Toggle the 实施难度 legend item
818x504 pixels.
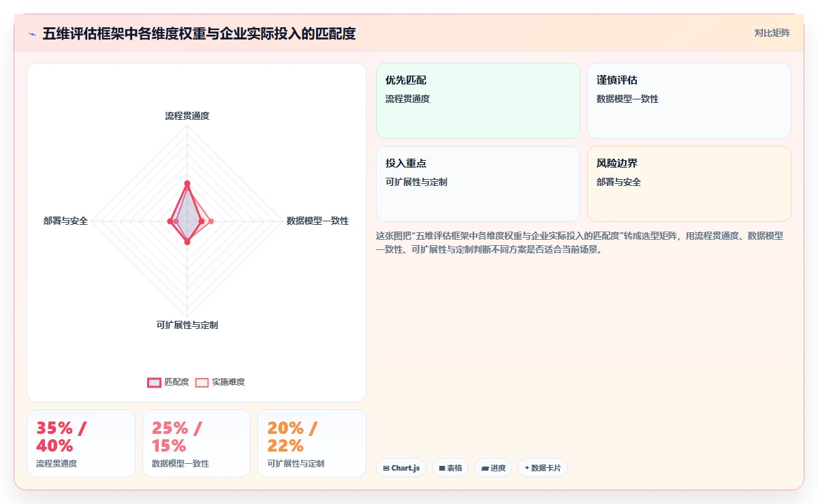tap(219, 382)
